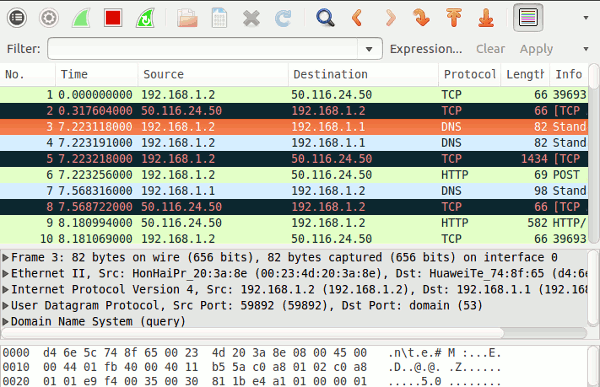Clear the display filter
Screen dimensions: 600x387
tap(491, 49)
